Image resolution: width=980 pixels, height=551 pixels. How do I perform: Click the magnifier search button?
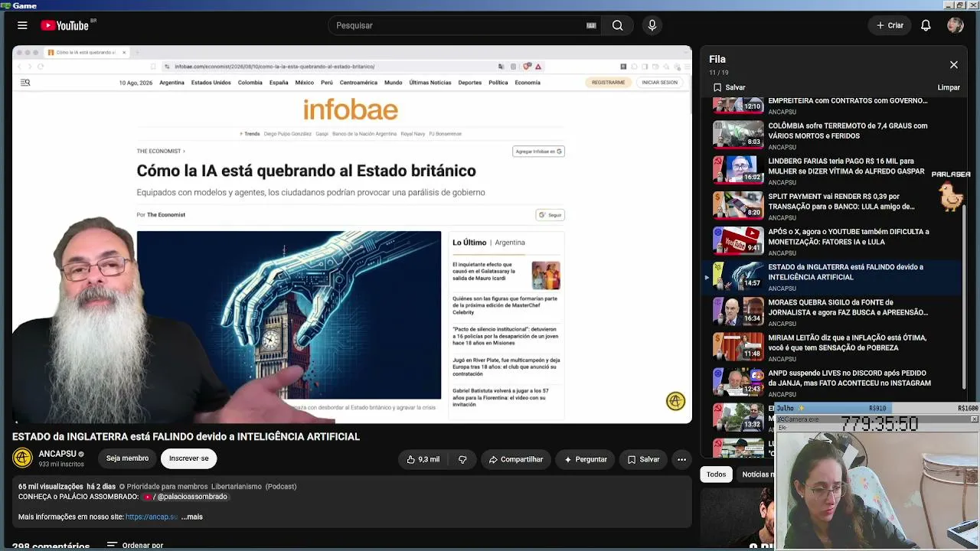coord(617,25)
